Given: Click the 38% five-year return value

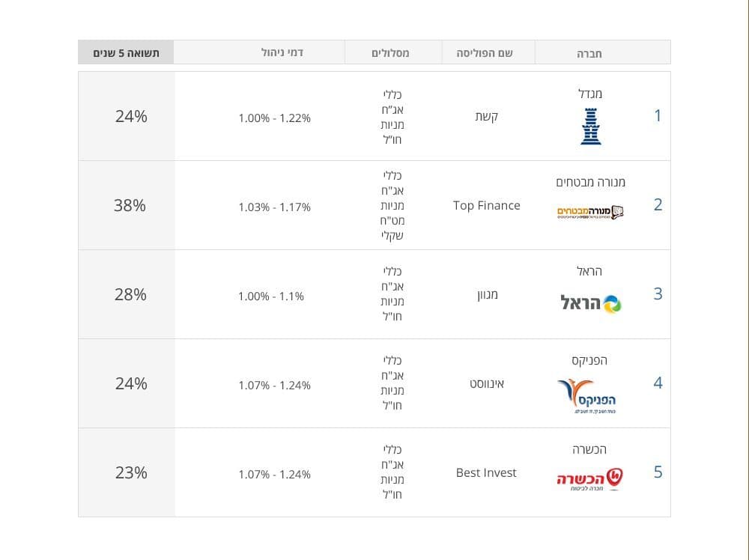Looking at the screenshot, I should pos(130,205).
